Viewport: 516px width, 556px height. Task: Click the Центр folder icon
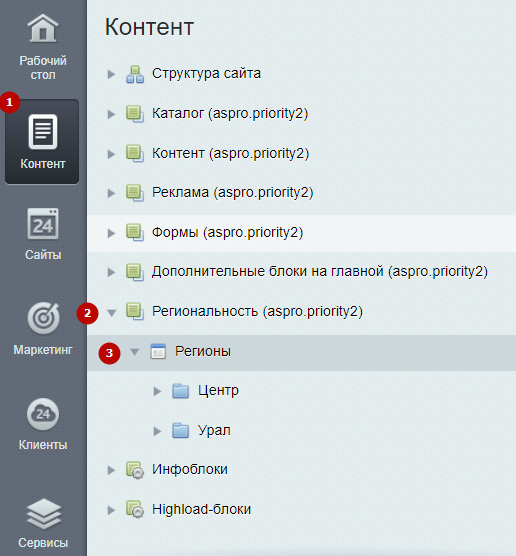(x=181, y=391)
